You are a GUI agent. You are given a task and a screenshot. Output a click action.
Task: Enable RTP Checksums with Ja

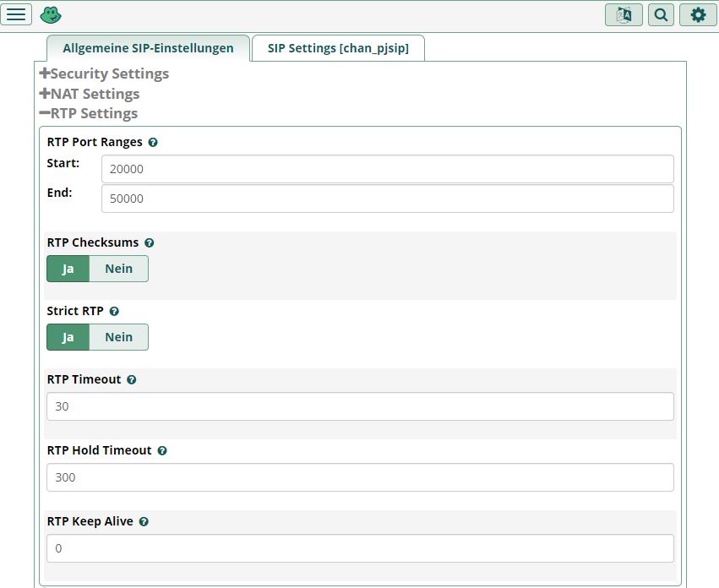pyautogui.click(x=68, y=269)
